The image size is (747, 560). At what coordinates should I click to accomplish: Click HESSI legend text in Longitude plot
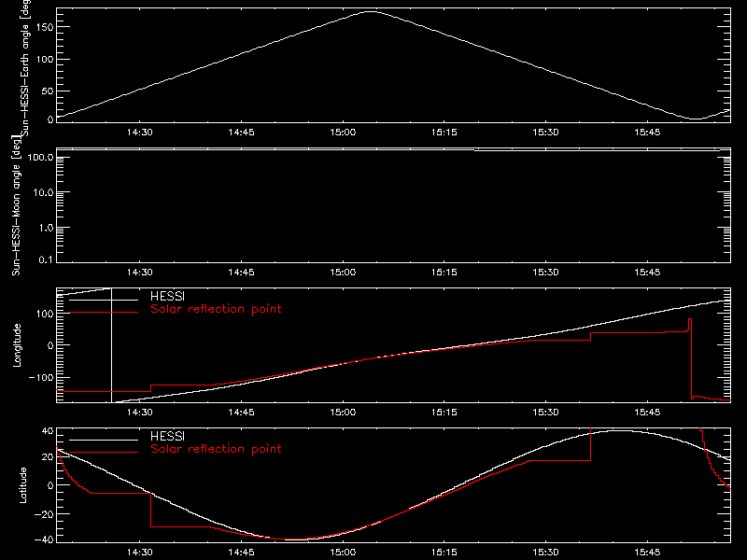tap(167, 296)
